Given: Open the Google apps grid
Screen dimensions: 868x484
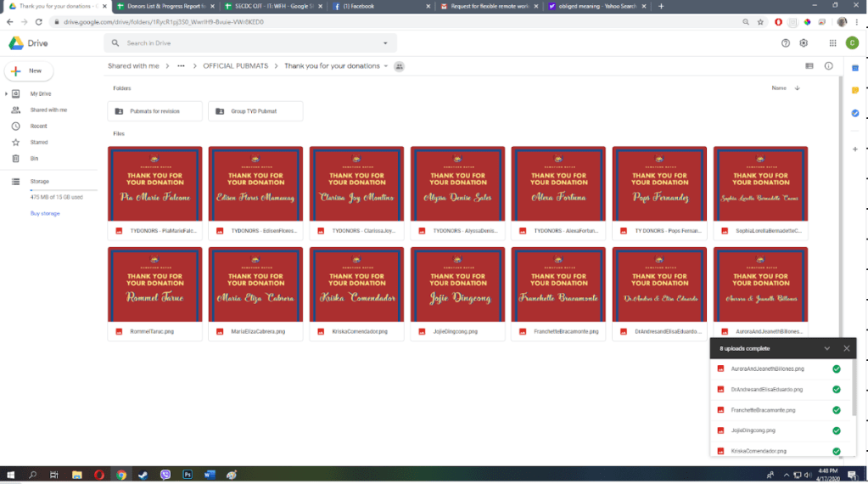Looking at the screenshot, I should point(832,43).
